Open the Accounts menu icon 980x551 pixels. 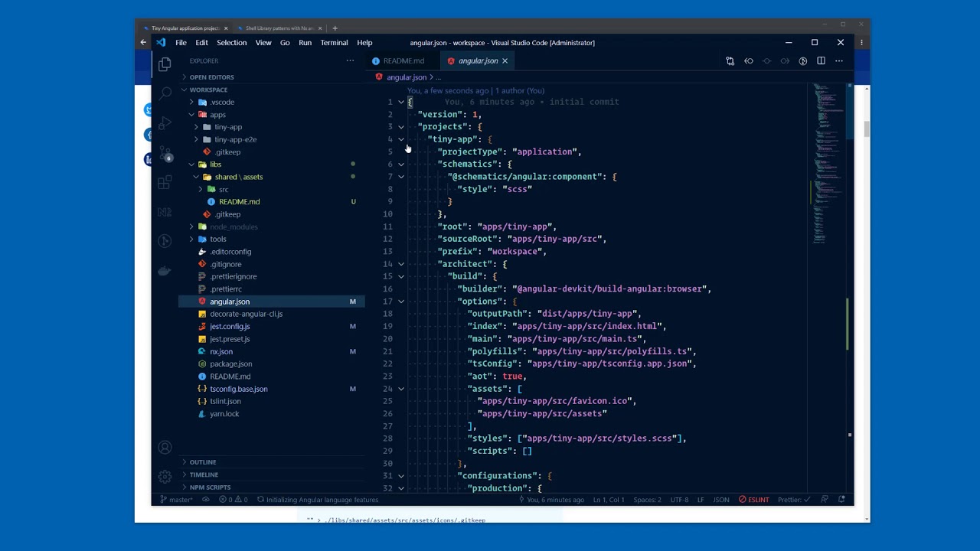pyautogui.click(x=165, y=448)
